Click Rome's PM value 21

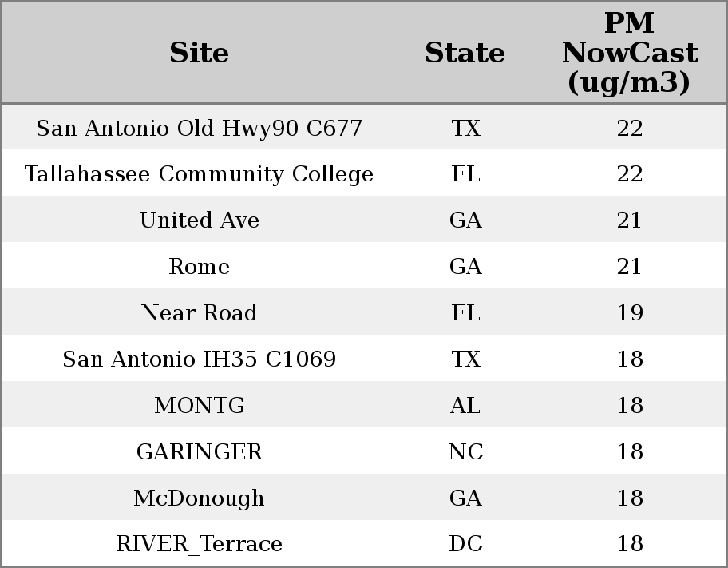point(630,266)
